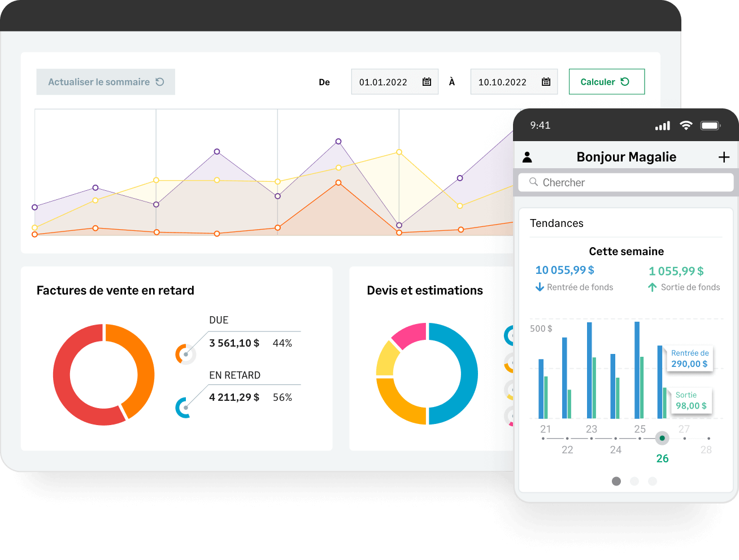
Task: Select the DUE mini donut icon
Action: 185,354
